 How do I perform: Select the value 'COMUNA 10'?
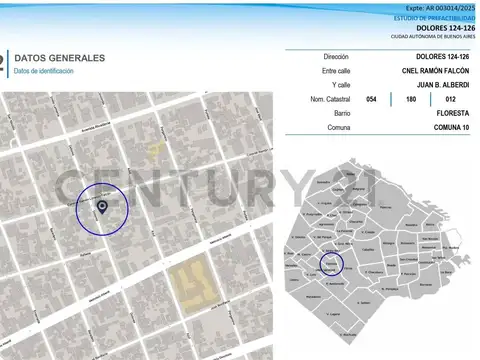451,127
